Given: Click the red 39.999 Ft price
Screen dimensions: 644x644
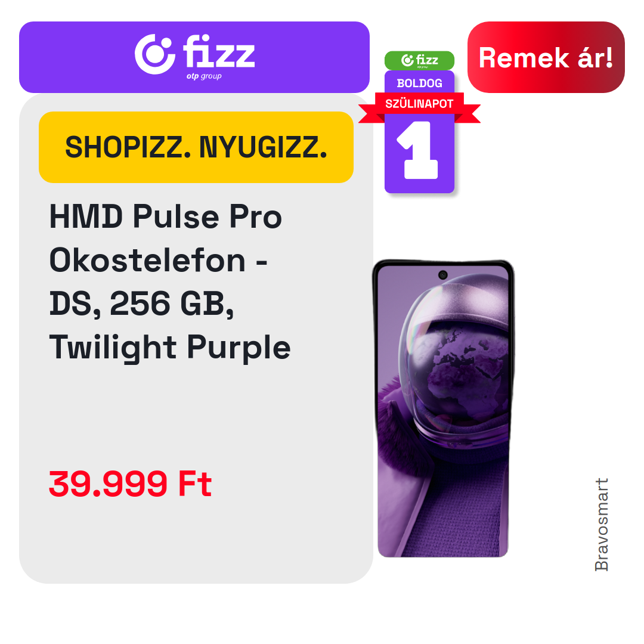Looking at the screenshot, I should [x=130, y=484].
